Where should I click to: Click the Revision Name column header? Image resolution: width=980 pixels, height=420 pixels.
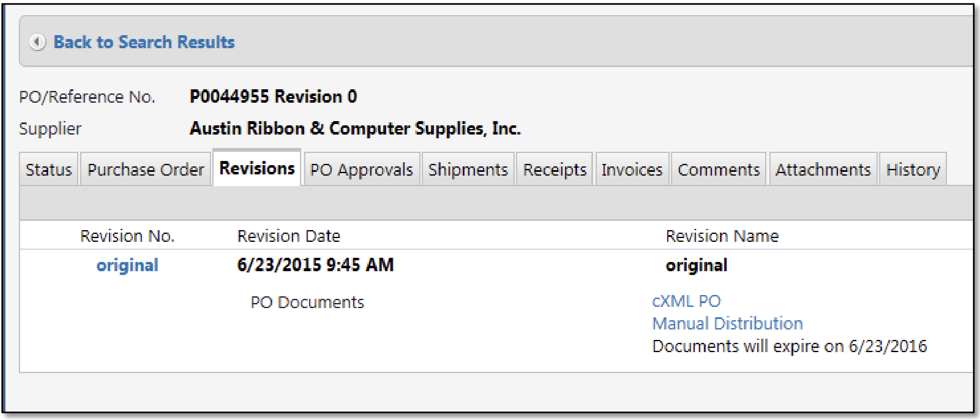[722, 236]
